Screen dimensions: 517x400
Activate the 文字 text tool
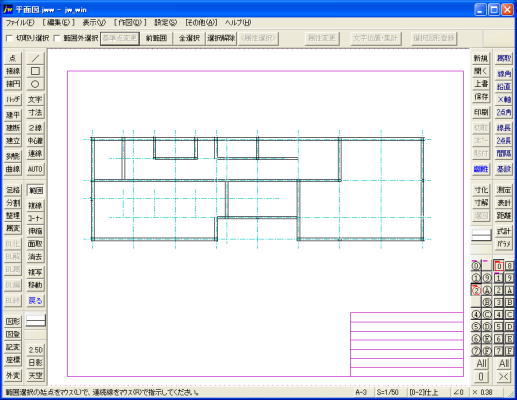coord(35,99)
